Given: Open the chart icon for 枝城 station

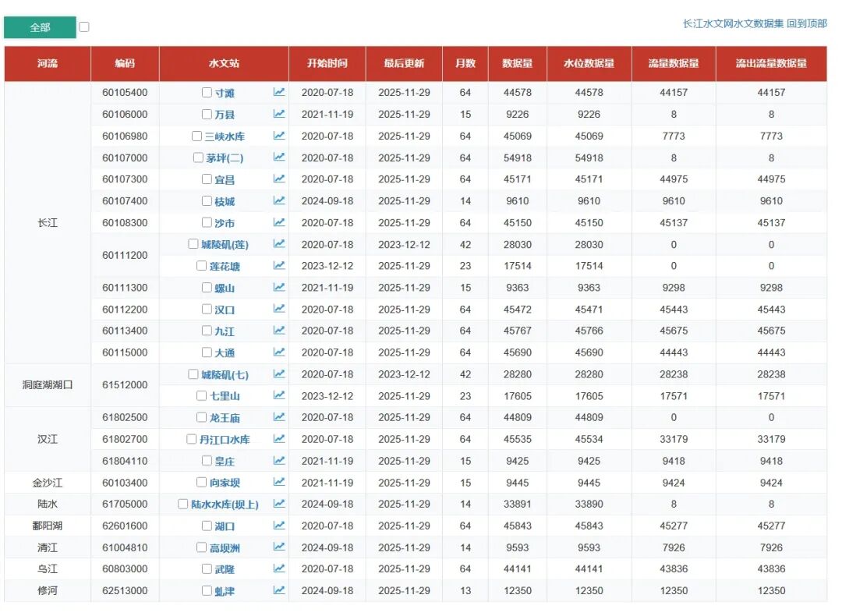Looking at the screenshot, I should click(278, 200).
